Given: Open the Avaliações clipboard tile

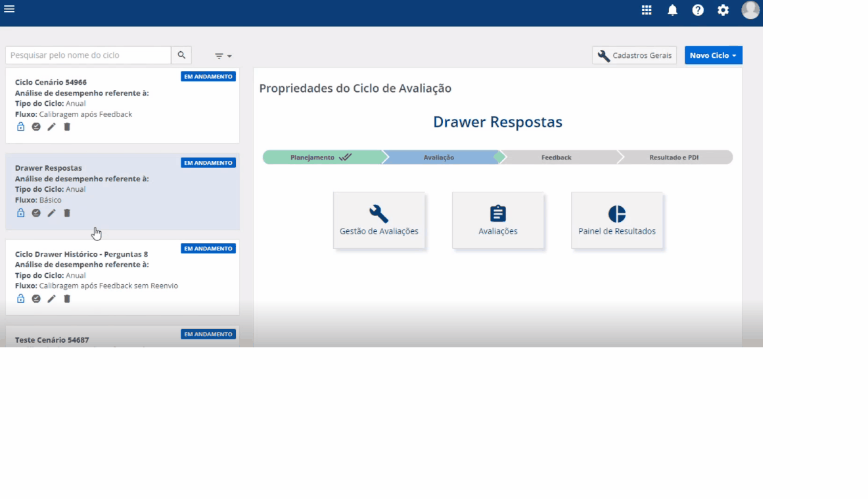Looking at the screenshot, I should pyautogui.click(x=498, y=220).
